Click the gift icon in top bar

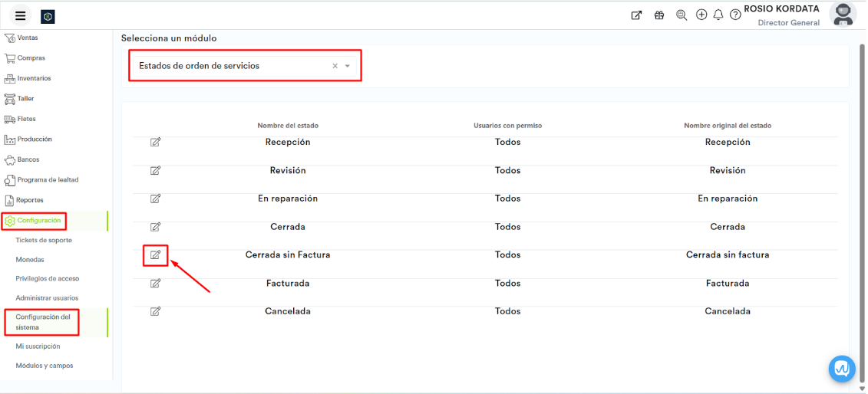coord(659,15)
